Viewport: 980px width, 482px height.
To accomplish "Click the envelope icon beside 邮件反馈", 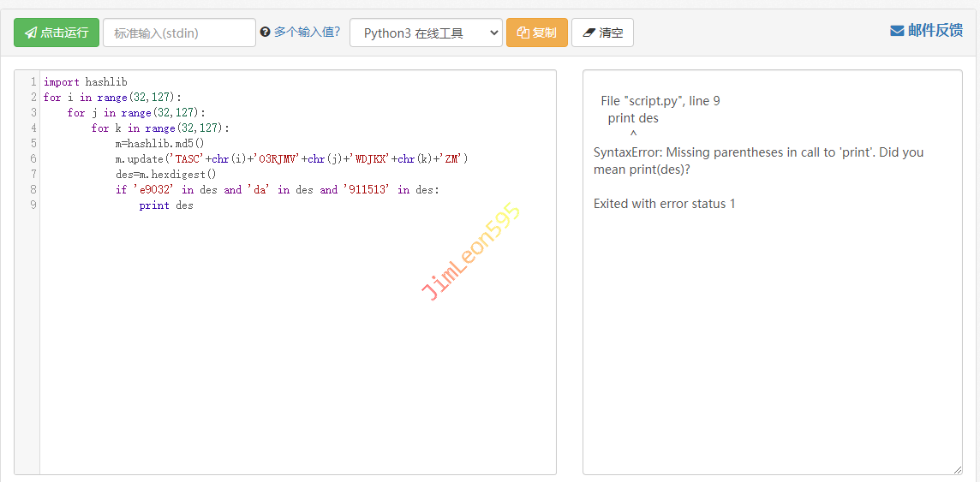I will point(897,31).
